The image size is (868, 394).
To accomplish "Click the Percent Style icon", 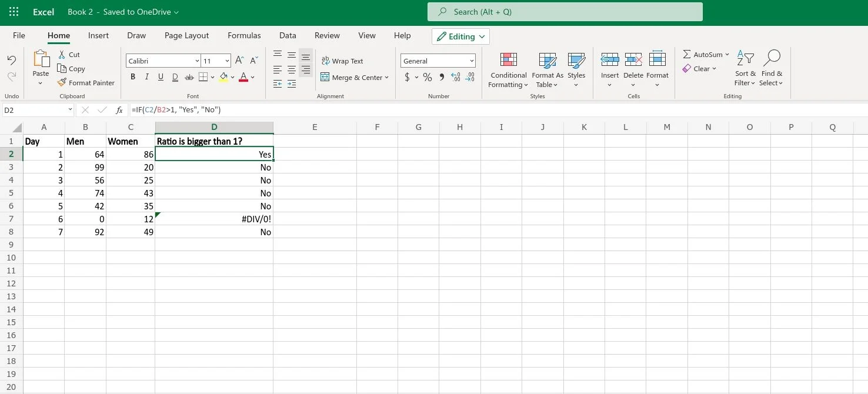I will [x=428, y=77].
